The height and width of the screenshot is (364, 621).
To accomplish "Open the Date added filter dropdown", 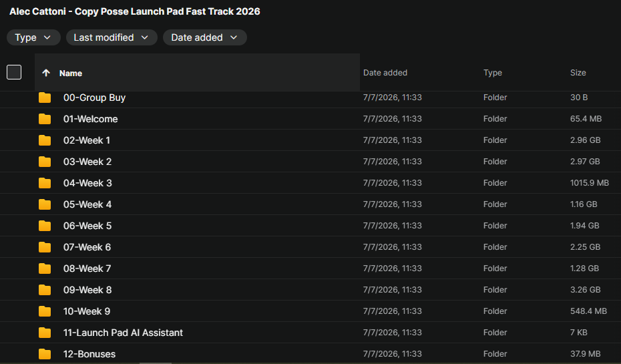I will [205, 37].
